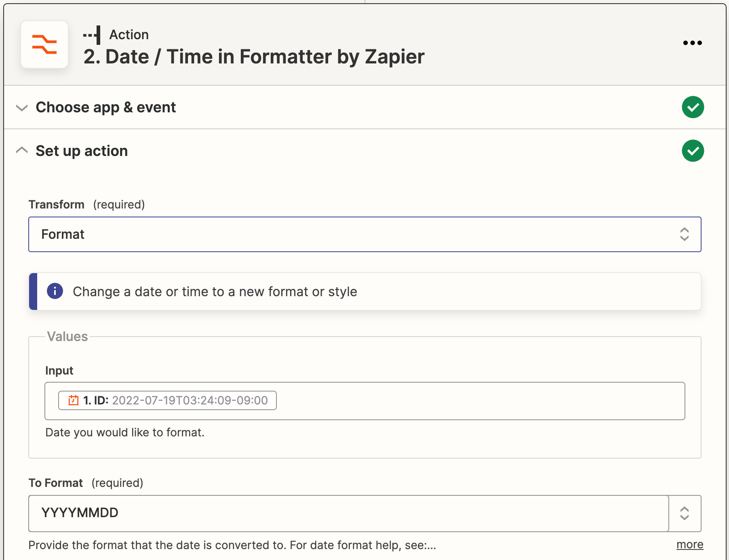Click the blue info icon in the hint

pos(55,291)
